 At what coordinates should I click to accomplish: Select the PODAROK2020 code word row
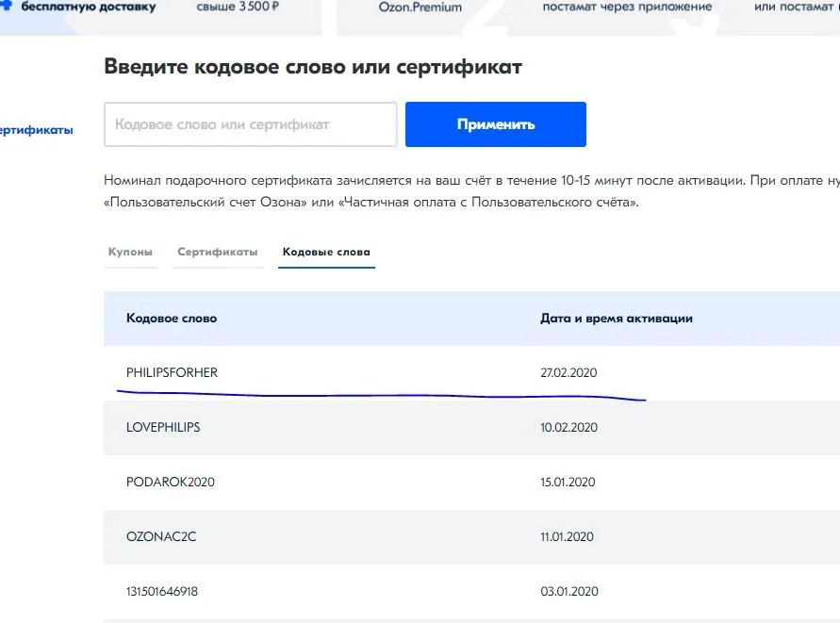(471, 483)
